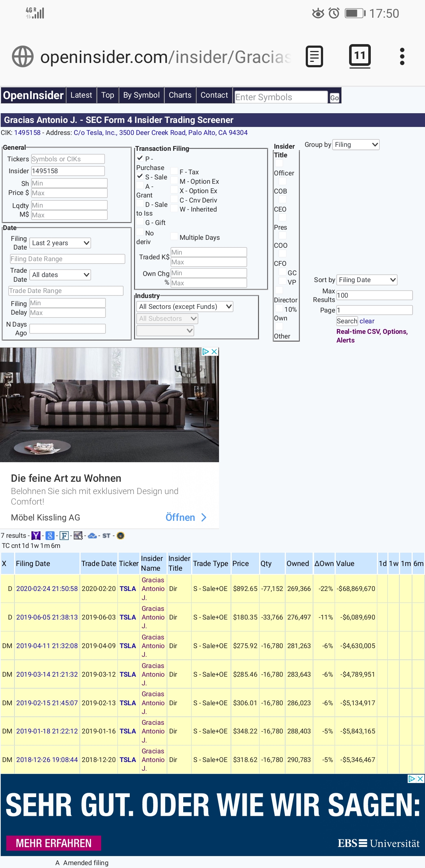Open the 2018-12-26 19:08:44 filing link
Image resolution: width=425 pixels, height=868 pixels.
point(47,760)
